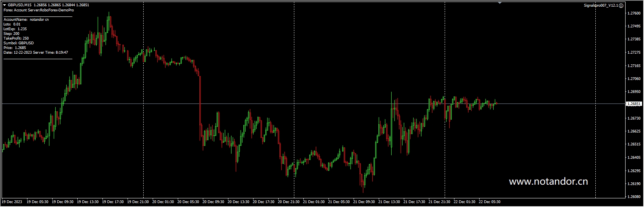
Task: Click the LotExp: 1.235 info line
Action: [15, 29]
